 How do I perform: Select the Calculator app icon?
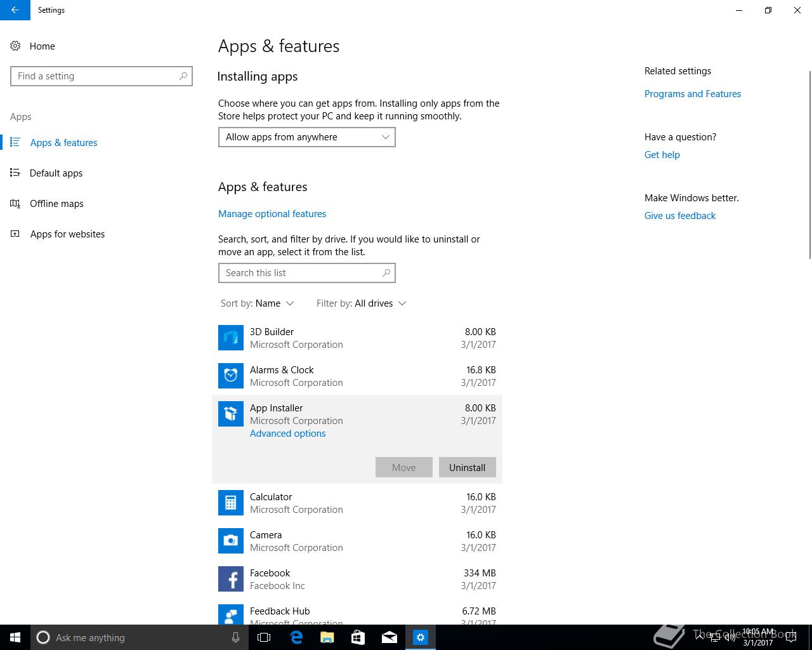(231, 503)
